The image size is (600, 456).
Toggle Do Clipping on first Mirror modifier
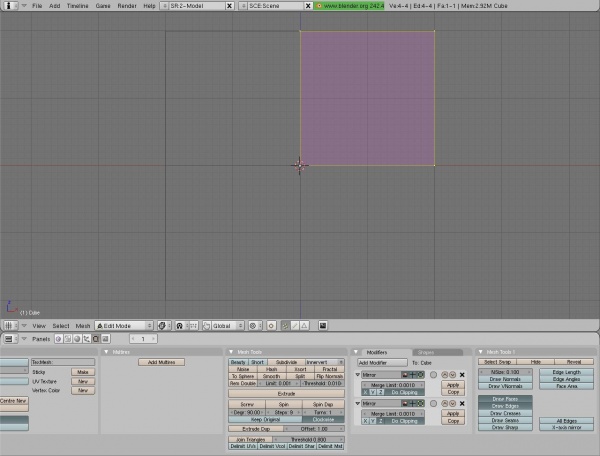404,392
